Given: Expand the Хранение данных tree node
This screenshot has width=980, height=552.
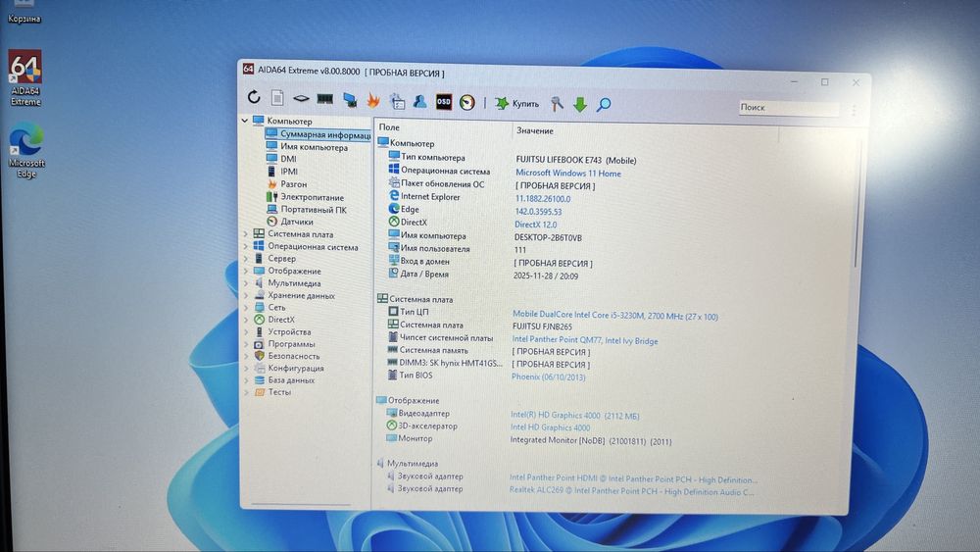Looking at the screenshot, I should click(x=246, y=295).
